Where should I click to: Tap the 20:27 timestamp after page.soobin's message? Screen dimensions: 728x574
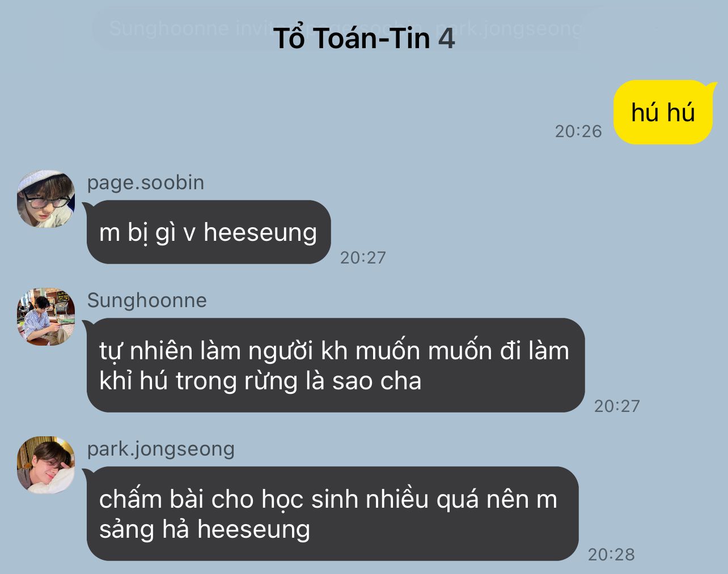click(x=363, y=258)
